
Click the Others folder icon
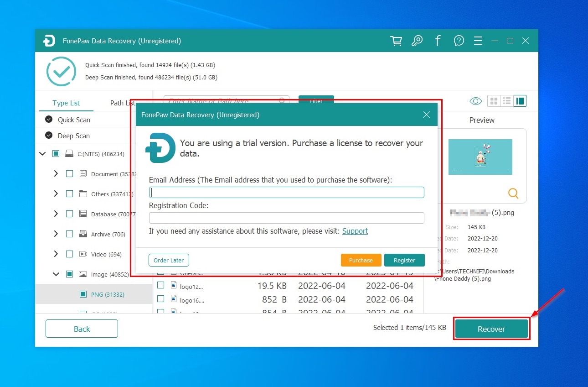point(83,193)
